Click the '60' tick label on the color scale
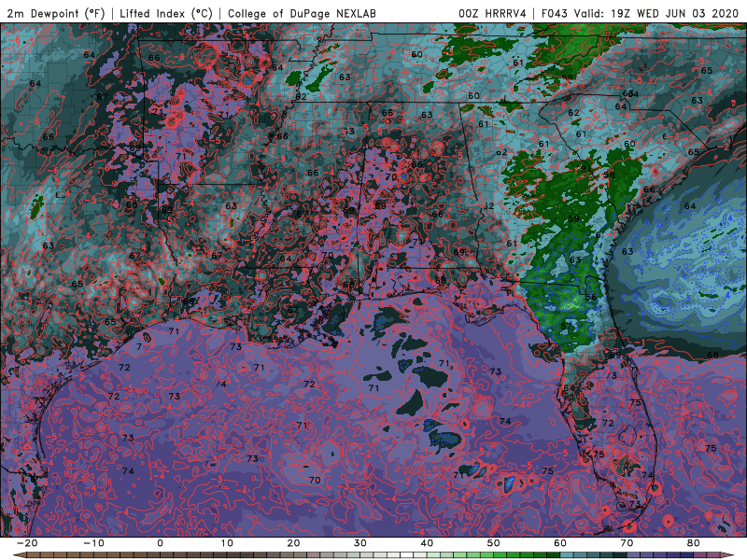 pyautogui.click(x=560, y=543)
